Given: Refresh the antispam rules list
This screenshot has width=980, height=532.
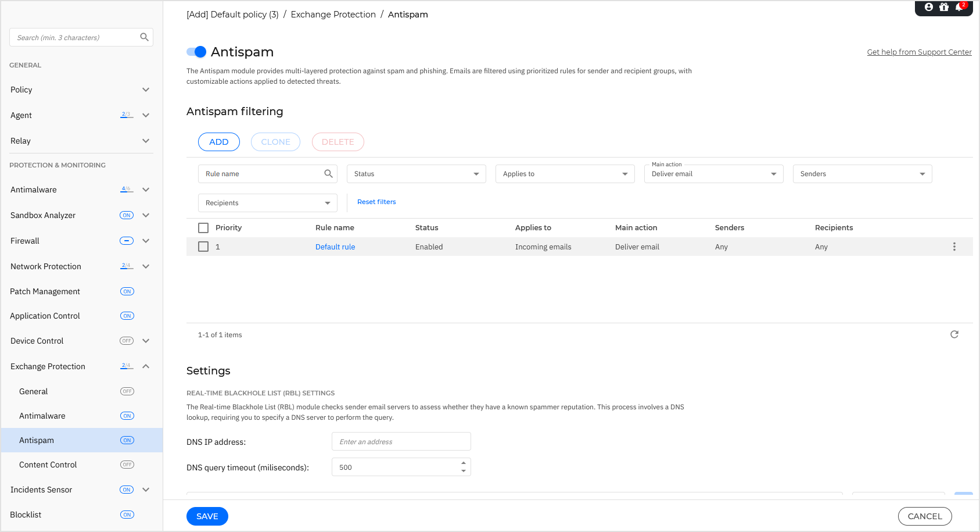Looking at the screenshot, I should point(954,334).
